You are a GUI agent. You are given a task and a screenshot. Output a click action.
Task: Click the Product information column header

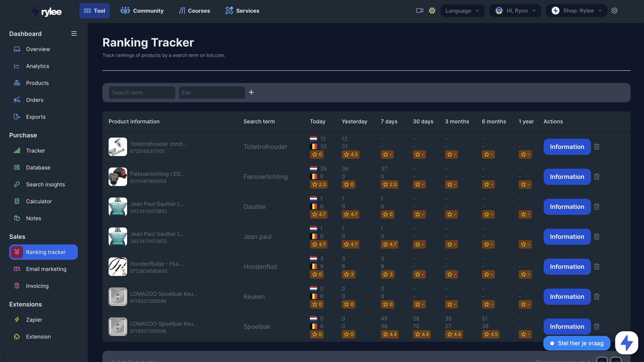click(x=134, y=121)
